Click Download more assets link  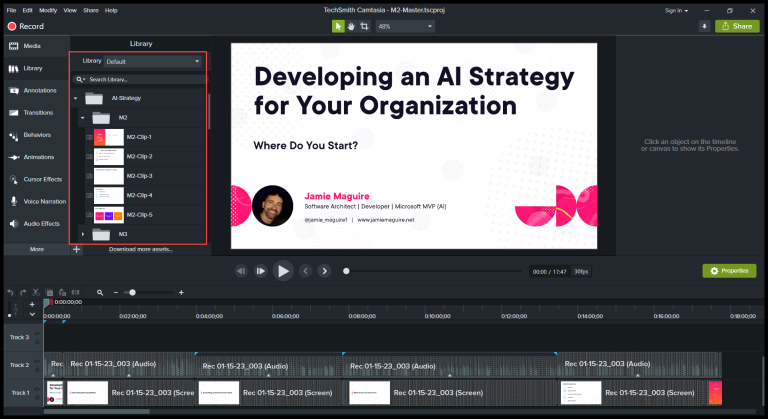click(141, 249)
